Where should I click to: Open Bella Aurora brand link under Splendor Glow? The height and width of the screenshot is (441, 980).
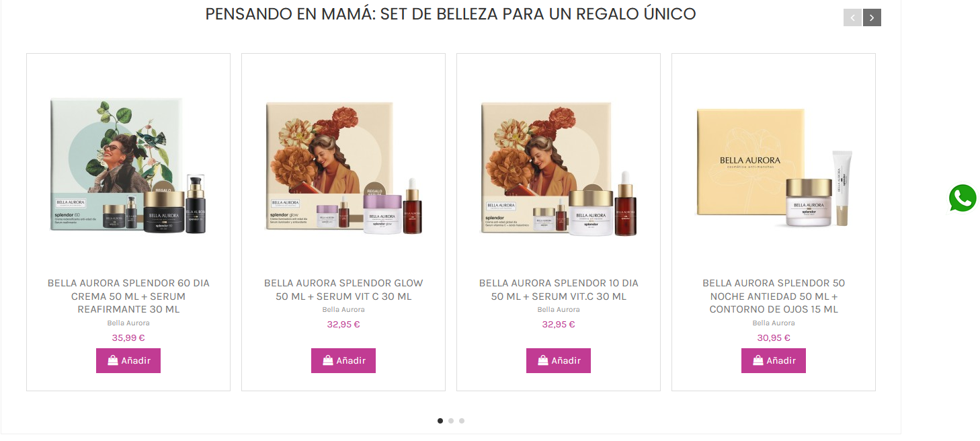pos(343,310)
